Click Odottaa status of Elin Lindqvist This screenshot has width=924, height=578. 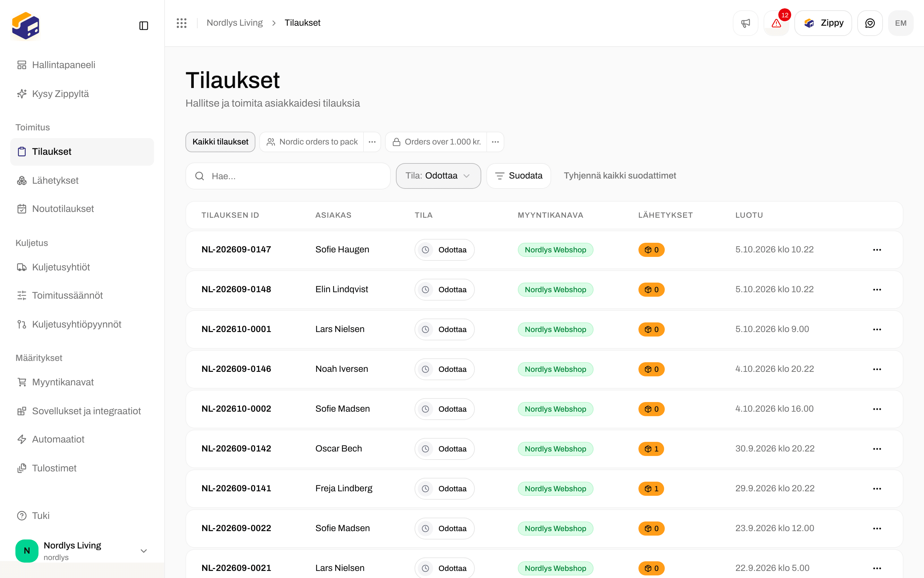(444, 290)
